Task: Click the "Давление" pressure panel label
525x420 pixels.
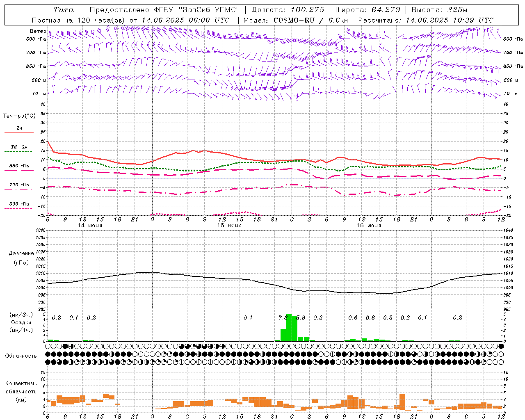Action: [x=21, y=253]
